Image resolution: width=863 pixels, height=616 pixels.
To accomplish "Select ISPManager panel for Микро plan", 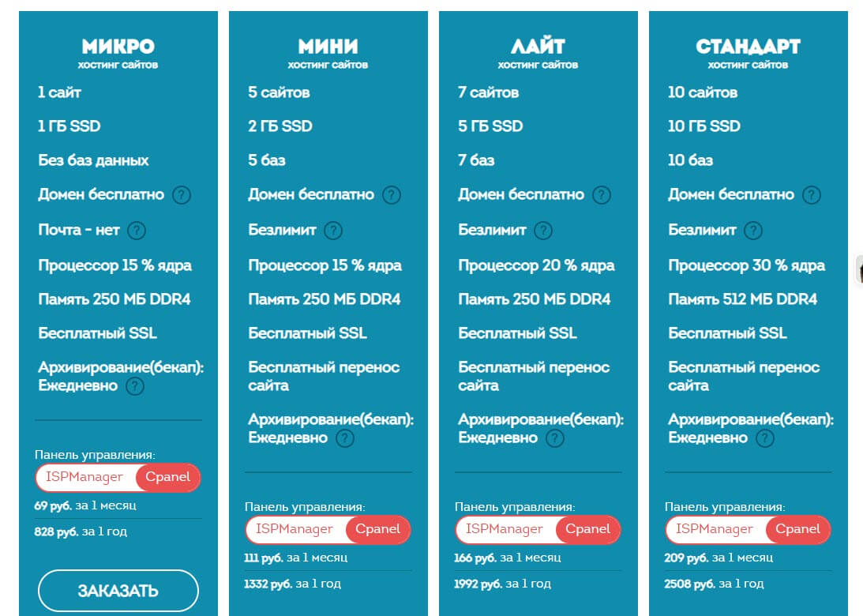I will click(84, 477).
